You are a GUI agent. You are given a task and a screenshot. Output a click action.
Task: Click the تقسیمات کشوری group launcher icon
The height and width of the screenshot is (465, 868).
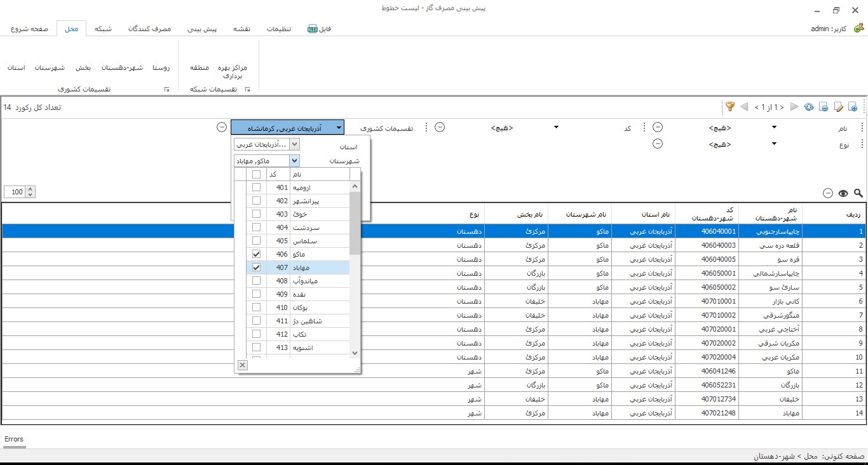(166, 90)
